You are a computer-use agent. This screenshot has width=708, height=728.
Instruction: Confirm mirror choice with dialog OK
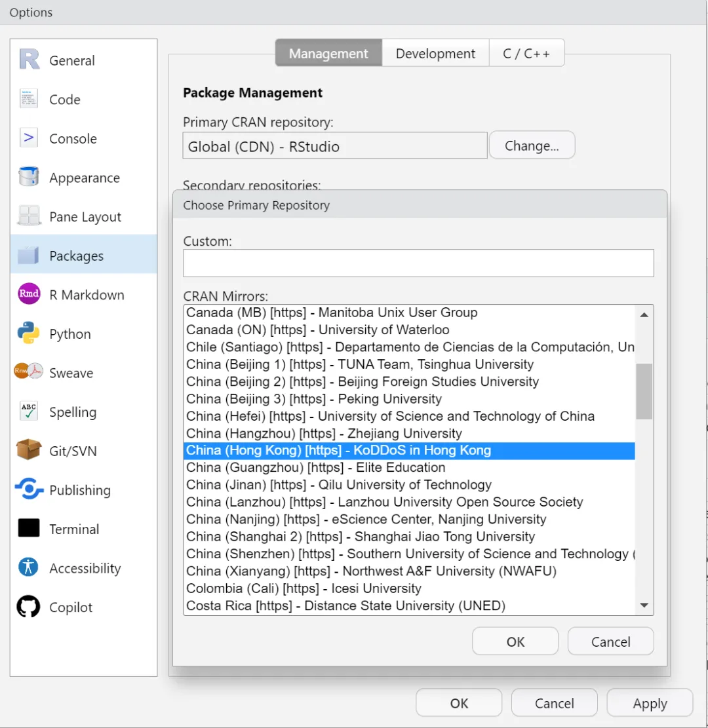pos(515,642)
